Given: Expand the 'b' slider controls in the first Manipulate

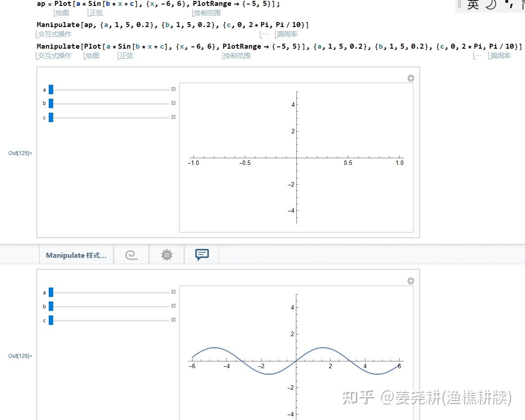Looking at the screenshot, I should [x=174, y=103].
